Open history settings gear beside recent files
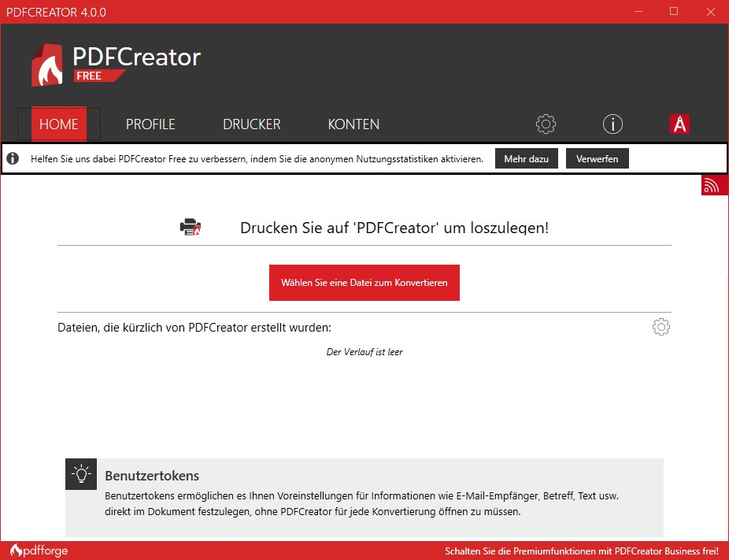The height and width of the screenshot is (560, 729). [x=661, y=327]
